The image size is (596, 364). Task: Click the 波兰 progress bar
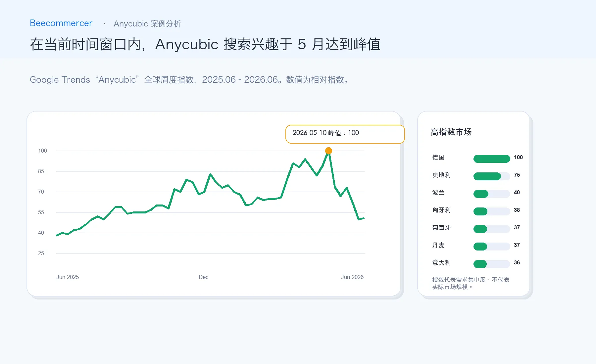pyautogui.click(x=492, y=194)
